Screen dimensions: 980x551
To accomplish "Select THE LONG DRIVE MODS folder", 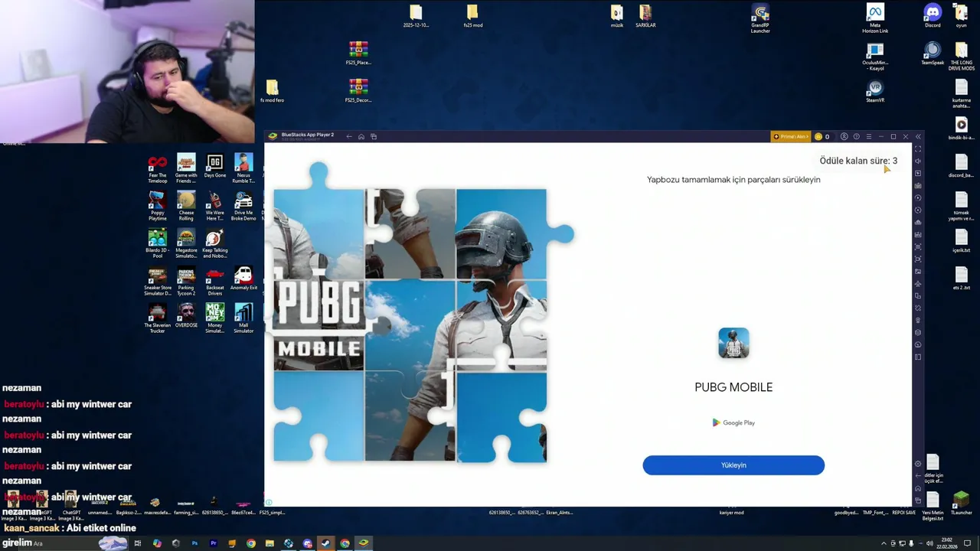I will (962, 57).
